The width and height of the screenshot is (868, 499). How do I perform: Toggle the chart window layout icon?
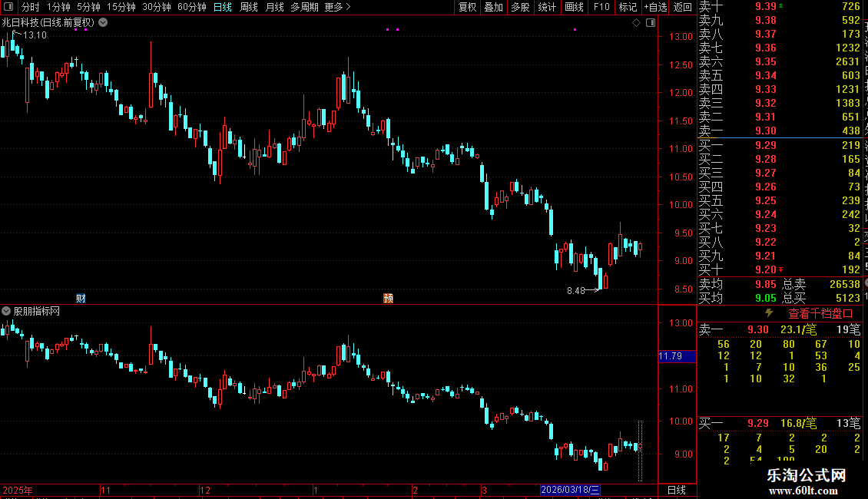[x=651, y=23]
